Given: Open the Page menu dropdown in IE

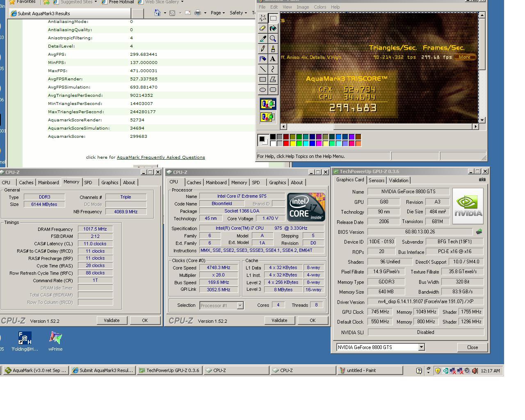Looking at the screenshot, I should point(217,13).
